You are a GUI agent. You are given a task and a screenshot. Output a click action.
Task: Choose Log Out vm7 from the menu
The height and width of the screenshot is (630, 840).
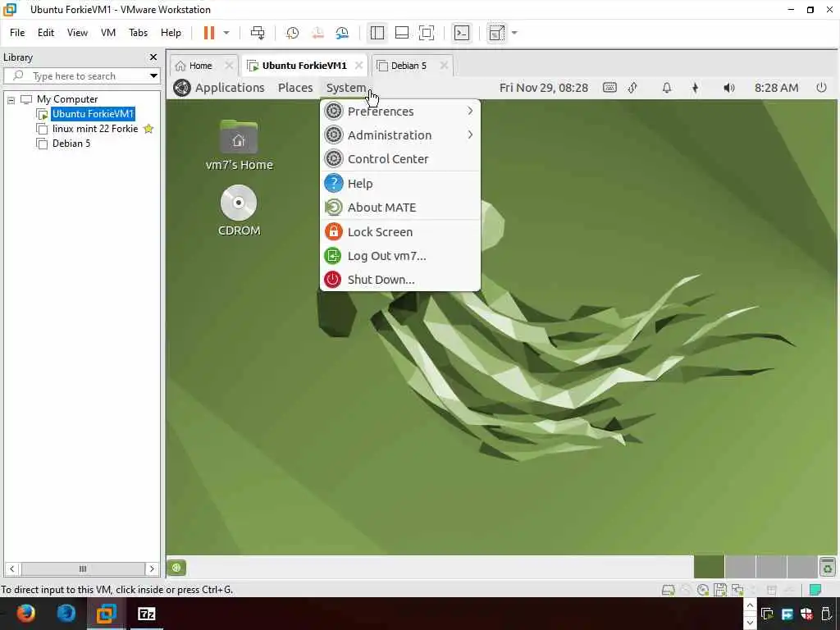coord(399,256)
